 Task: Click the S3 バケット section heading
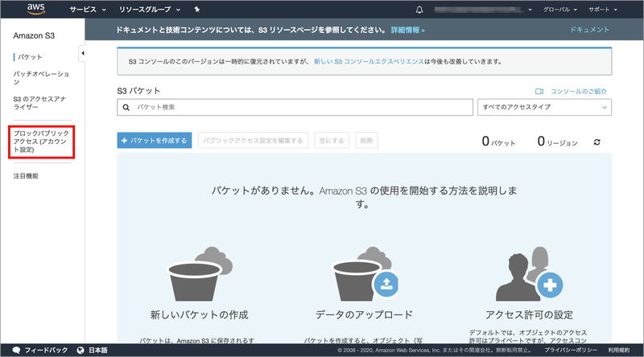click(x=138, y=91)
